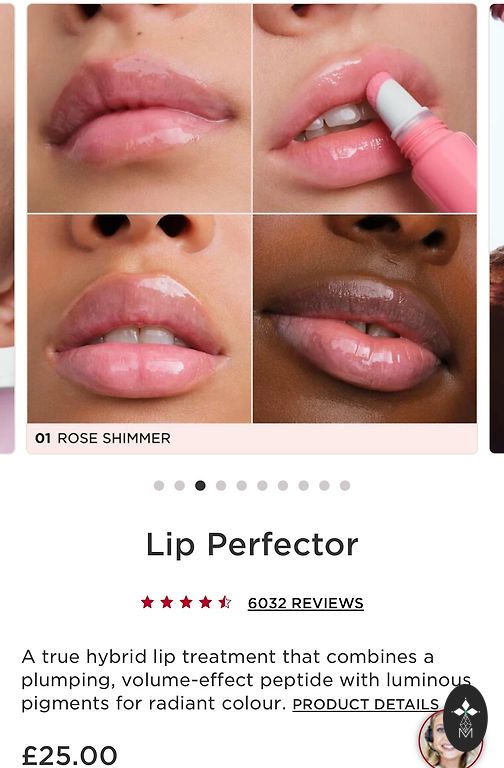Select the third carousel dot
The width and height of the screenshot is (504, 768).
click(200, 485)
